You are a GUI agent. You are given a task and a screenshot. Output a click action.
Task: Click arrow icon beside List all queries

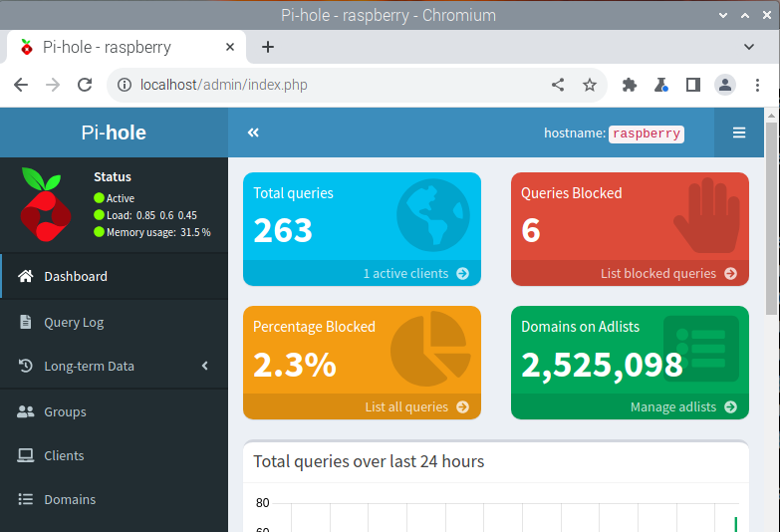point(462,406)
